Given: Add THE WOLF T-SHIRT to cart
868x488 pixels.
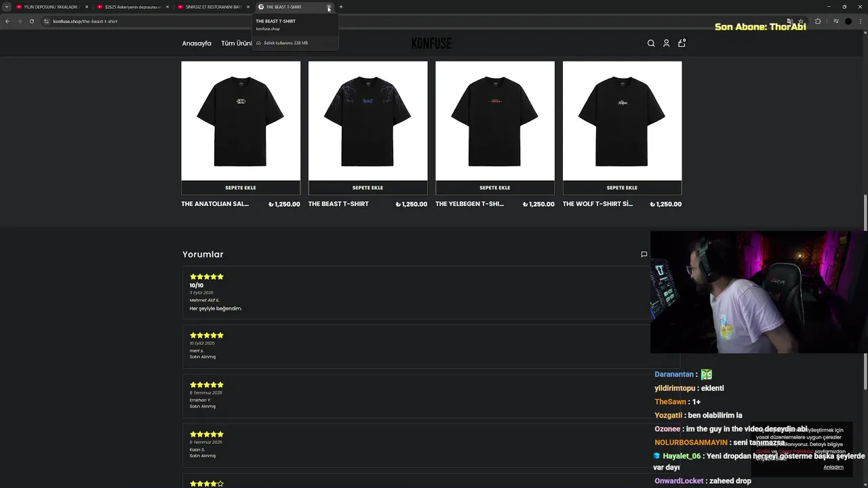Looking at the screenshot, I should click(622, 188).
